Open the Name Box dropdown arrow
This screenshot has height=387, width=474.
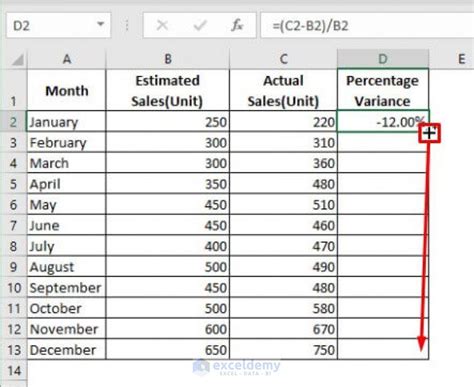100,24
